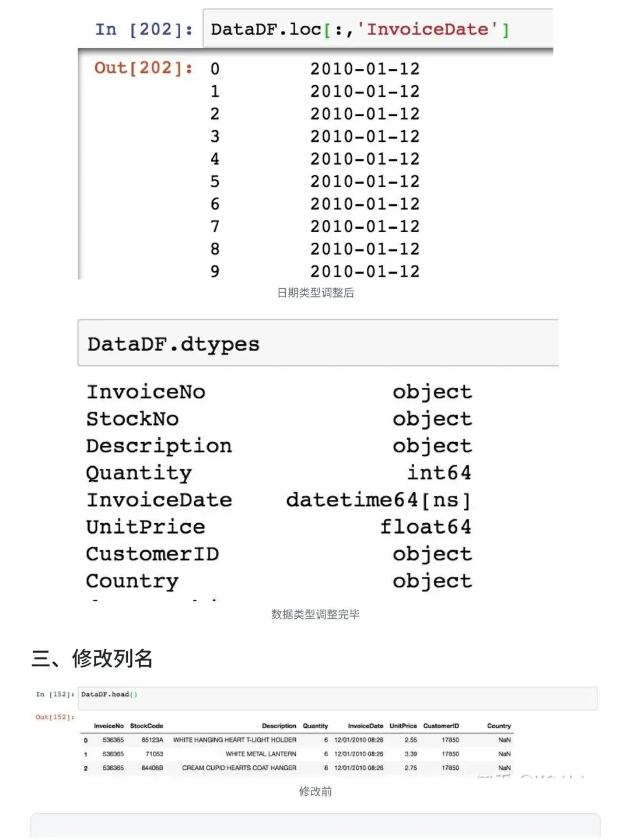Image resolution: width=630 pixels, height=840 pixels.
Task: Click the Out[152] output label
Action: click(x=55, y=717)
